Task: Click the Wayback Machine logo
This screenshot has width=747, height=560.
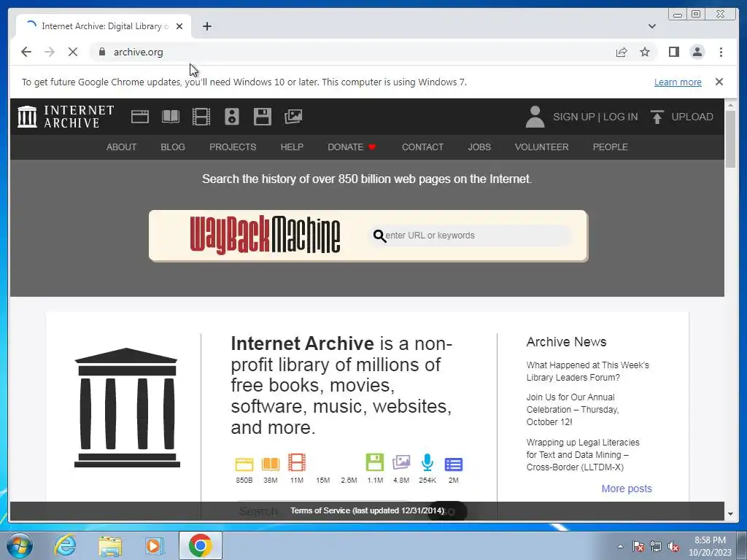Action: (265, 236)
